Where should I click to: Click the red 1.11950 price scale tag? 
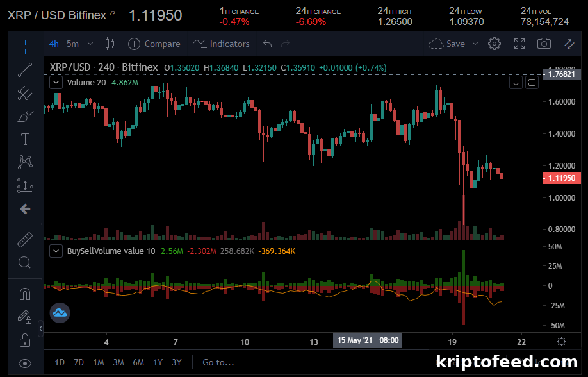pyautogui.click(x=561, y=178)
